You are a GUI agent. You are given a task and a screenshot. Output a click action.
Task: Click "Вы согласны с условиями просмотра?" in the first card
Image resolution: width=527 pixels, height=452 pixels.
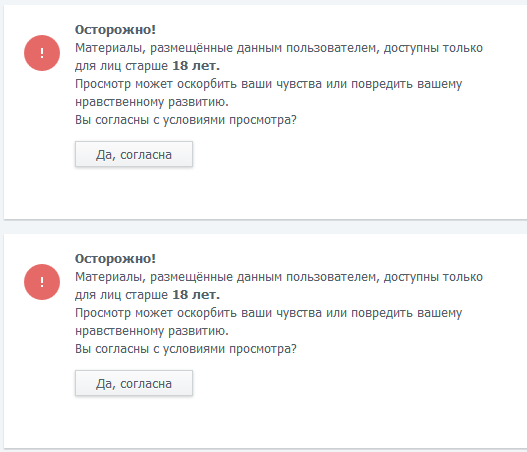coord(186,120)
